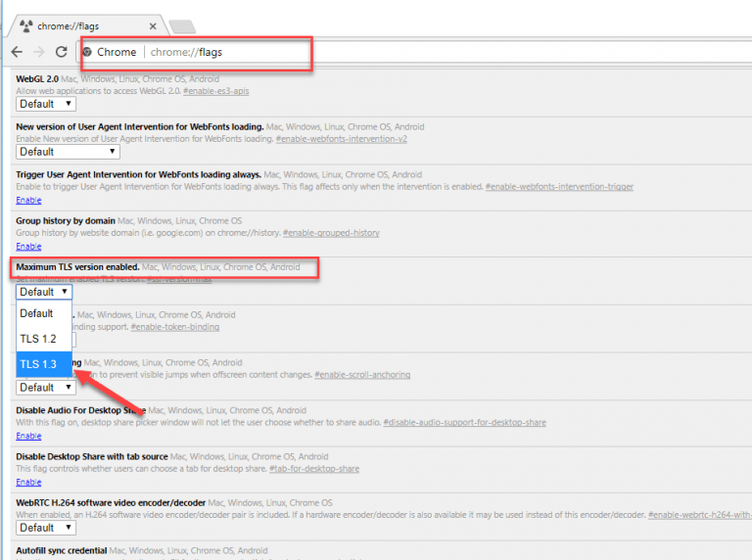This screenshot has height=560, width=752.
Task: Open #enable-es3-apis anchor link
Action: tap(215, 91)
